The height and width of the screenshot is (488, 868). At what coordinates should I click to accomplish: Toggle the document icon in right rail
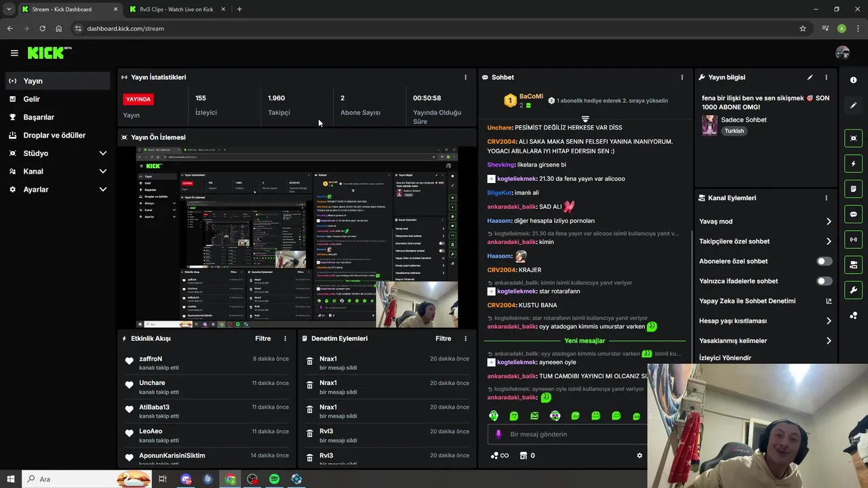coord(853,188)
